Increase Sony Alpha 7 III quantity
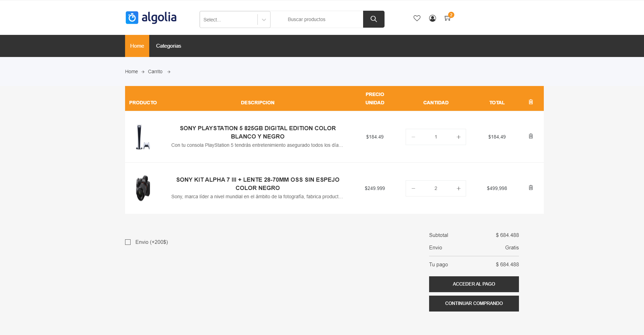 tap(458, 189)
